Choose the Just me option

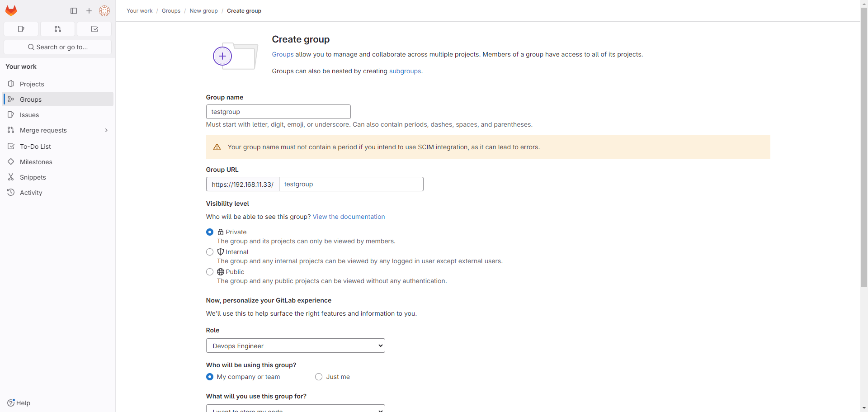(x=319, y=377)
